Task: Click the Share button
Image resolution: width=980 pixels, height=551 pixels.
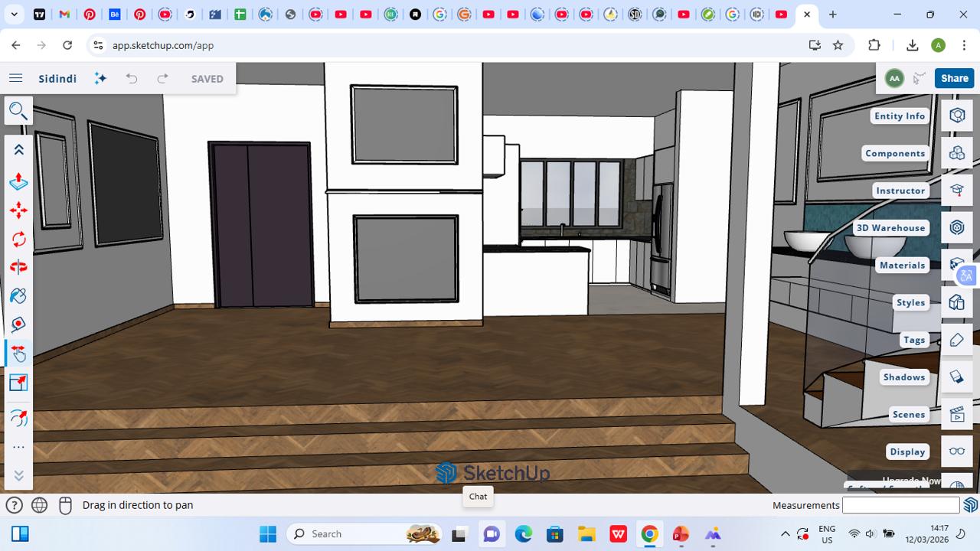Action: [954, 78]
